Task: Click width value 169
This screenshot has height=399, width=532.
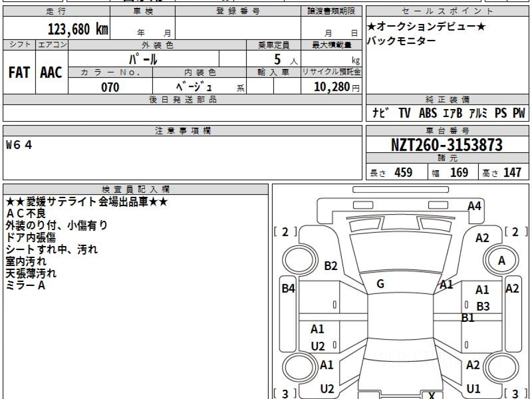Action: click(x=459, y=172)
